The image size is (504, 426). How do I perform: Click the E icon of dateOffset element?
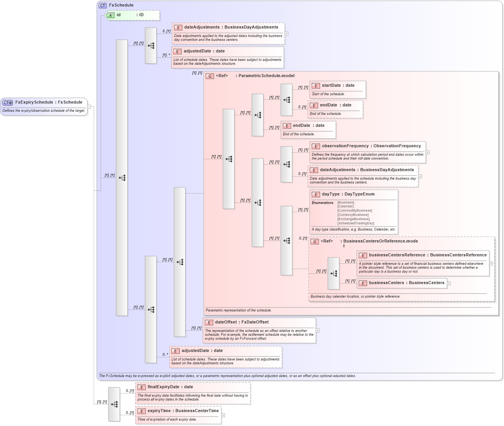click(x=209, y=322)
